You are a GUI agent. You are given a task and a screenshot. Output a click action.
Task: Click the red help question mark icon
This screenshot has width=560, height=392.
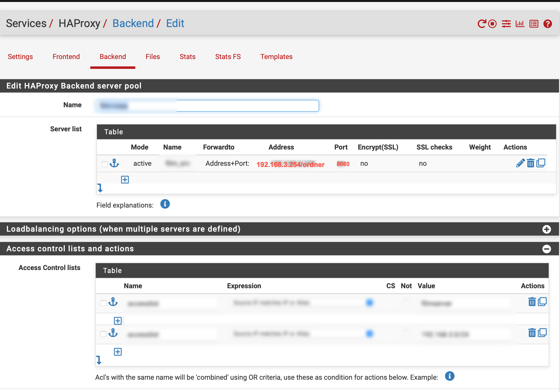pos(548,24)
